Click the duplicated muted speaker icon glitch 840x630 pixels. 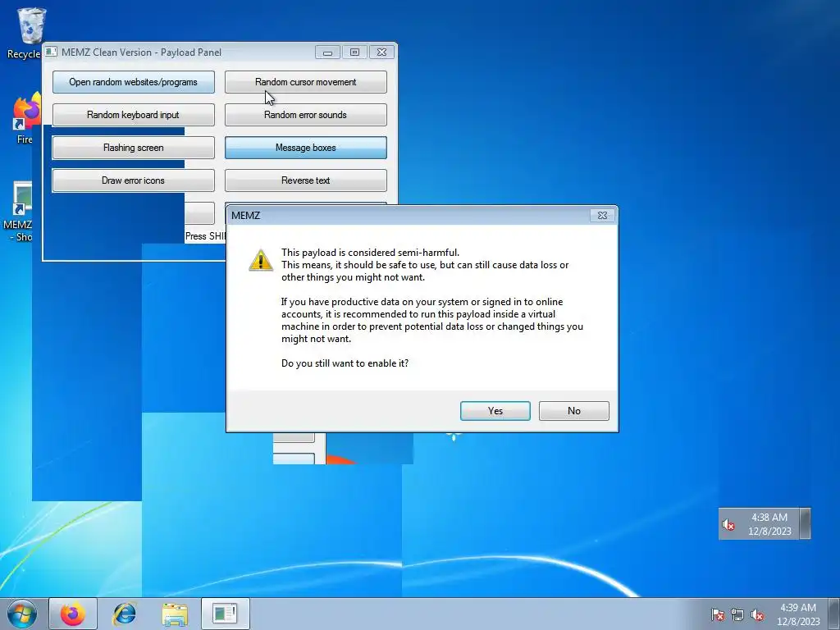tap(728, 524)
